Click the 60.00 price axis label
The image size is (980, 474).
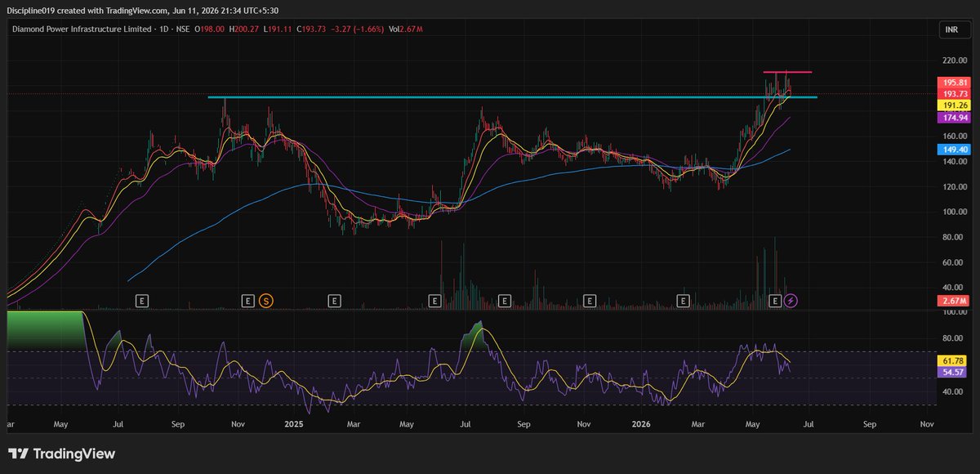click(955, 262)
